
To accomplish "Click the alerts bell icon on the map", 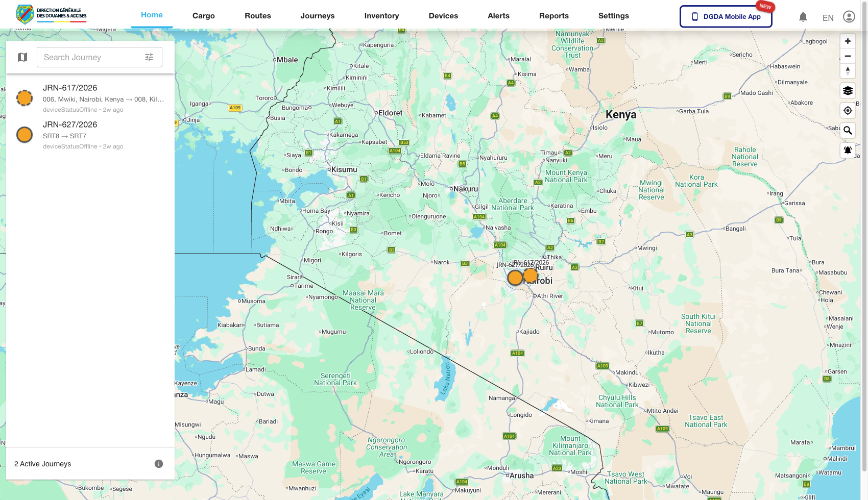I will (x=848, y=150).
